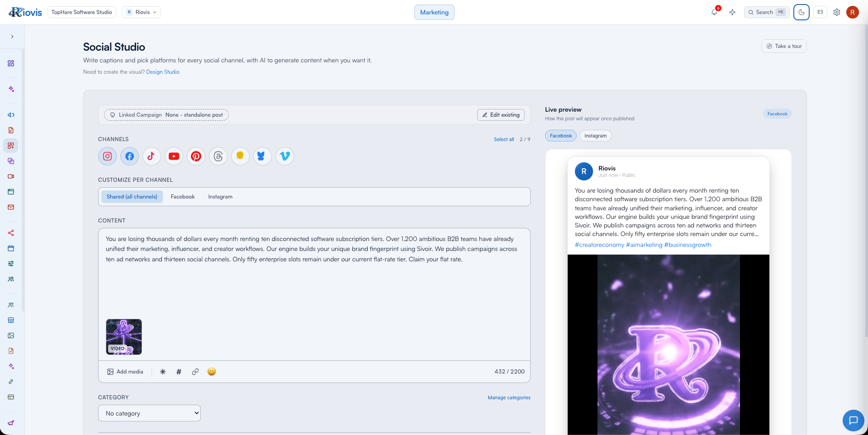This screenshot has width=868, height=435.
Task: Open the calendar icon in sidebar
Action: point(11,248)
